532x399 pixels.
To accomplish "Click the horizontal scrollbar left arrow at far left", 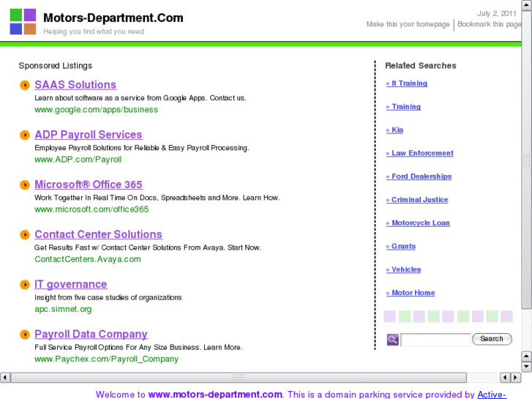I will tap(5, 377).
